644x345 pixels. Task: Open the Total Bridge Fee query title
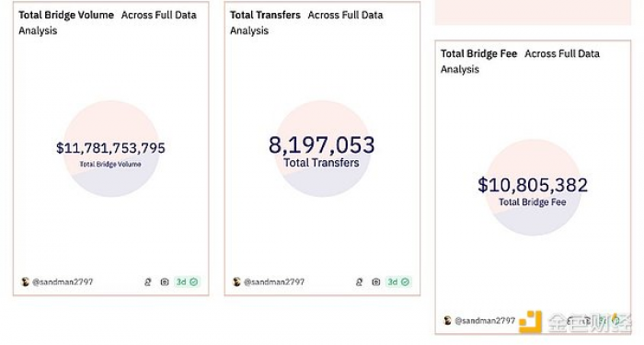coord(479,53)
